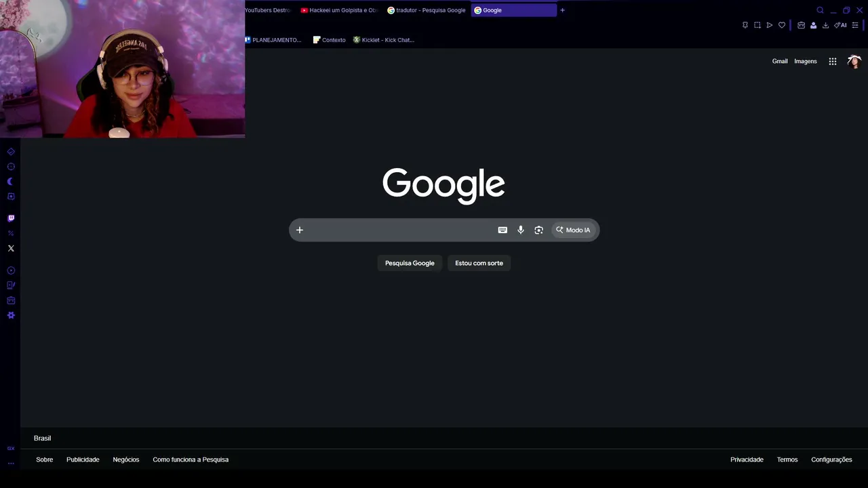Screen dimensions: 868x488
Task: Open Como funciona a Pesquisa link
Action: 191,460
